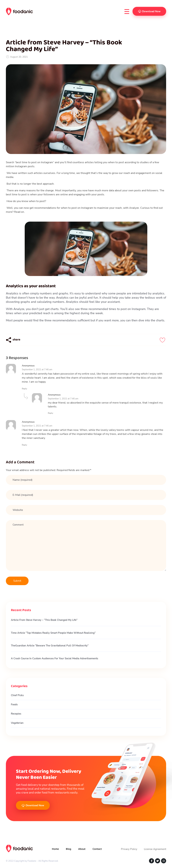Open the Instagram icon in the footer
The width and height of the screenshot is (172, 868).
[164, 861]
